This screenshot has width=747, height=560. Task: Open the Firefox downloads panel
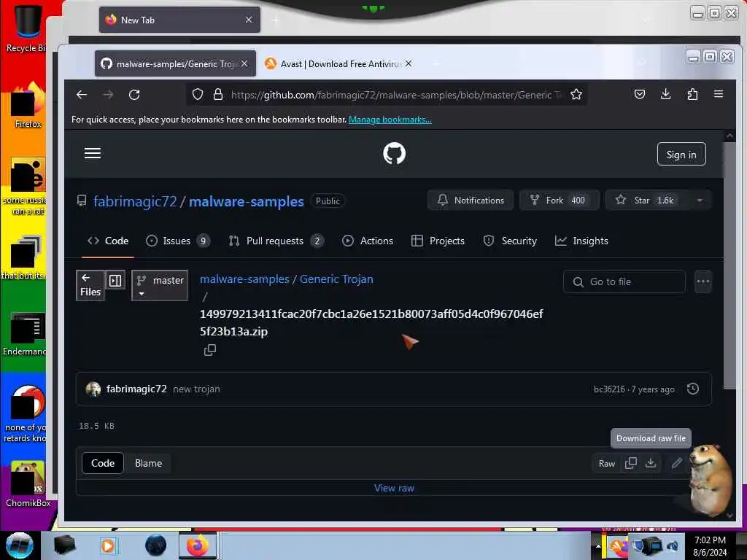[665, 94]
